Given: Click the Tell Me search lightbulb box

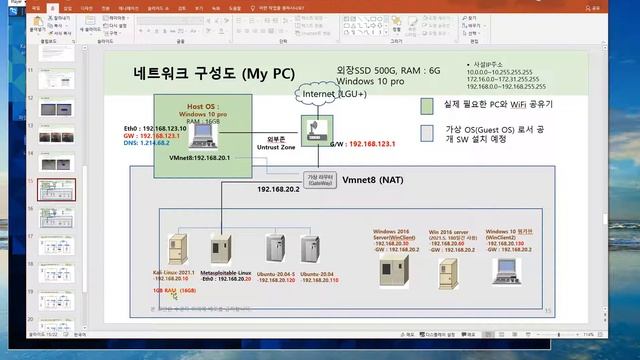Looking at the screenshot, I should tap(278, 8).
